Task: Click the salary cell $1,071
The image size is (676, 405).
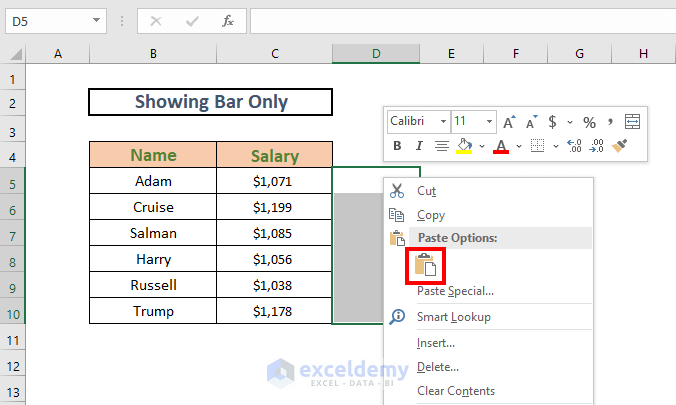Action: point(275,181)
